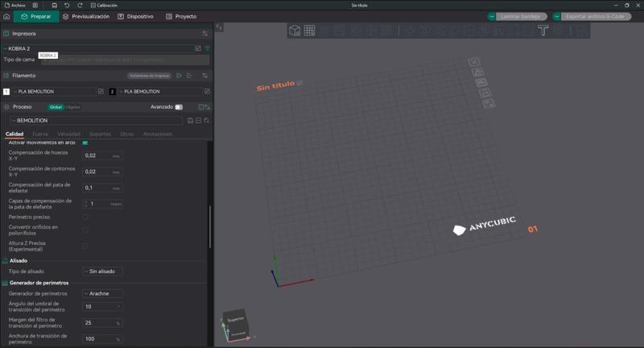644x348 pixels.
Task: Open the Archivo menu
Action: pos(14,6)
